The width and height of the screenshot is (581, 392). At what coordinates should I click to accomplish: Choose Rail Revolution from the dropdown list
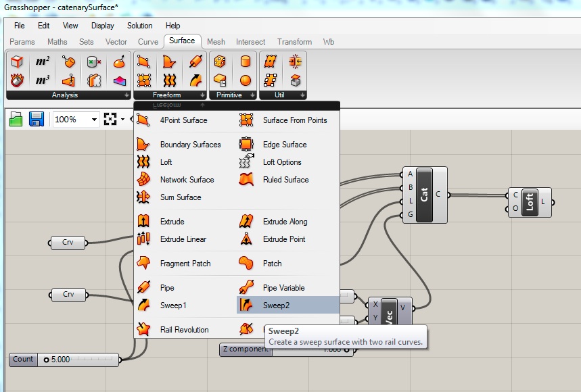[x=185, y=329]
